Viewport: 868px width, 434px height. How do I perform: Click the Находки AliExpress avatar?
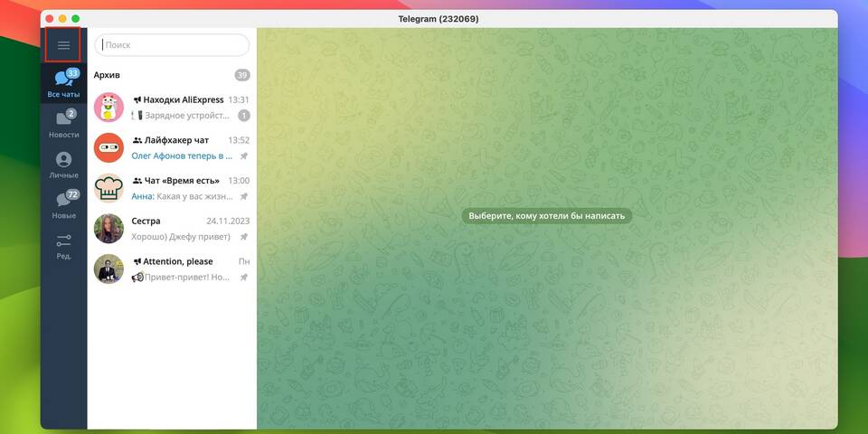[x=108, y=108]
